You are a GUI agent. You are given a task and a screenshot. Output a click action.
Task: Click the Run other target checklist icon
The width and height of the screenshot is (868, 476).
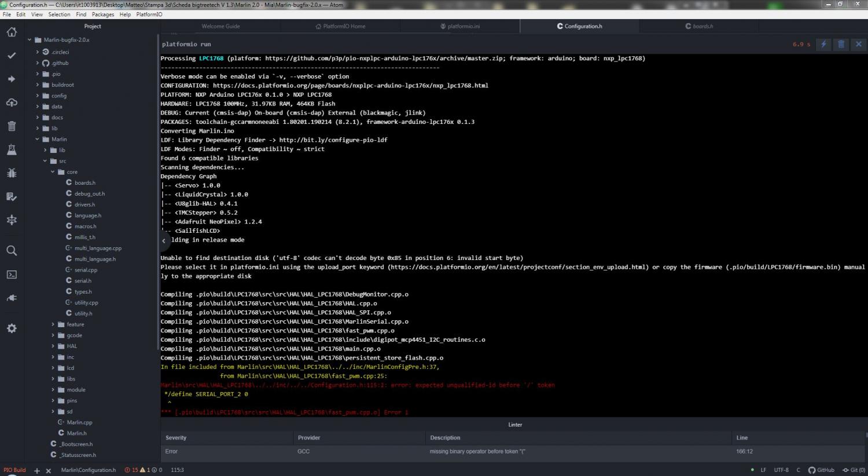12,196
